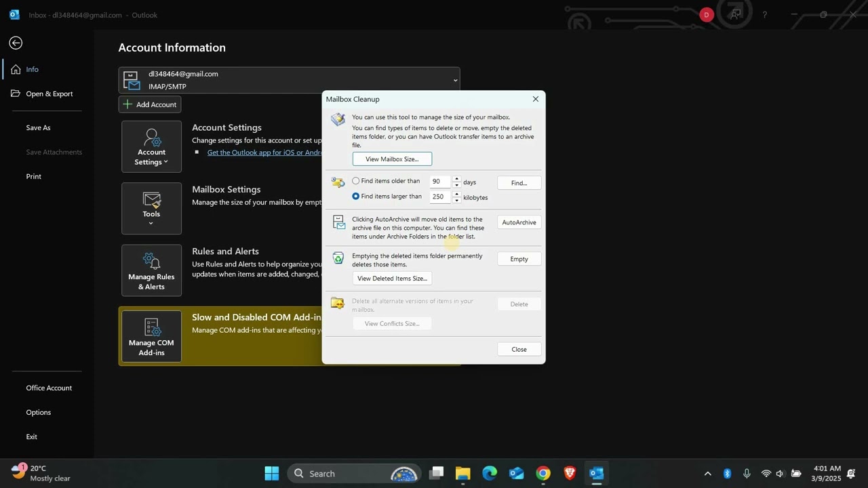The height and width of the screenshot is (488, 868).
Task: Open Outlook Options
Action: tap(39, 412)
